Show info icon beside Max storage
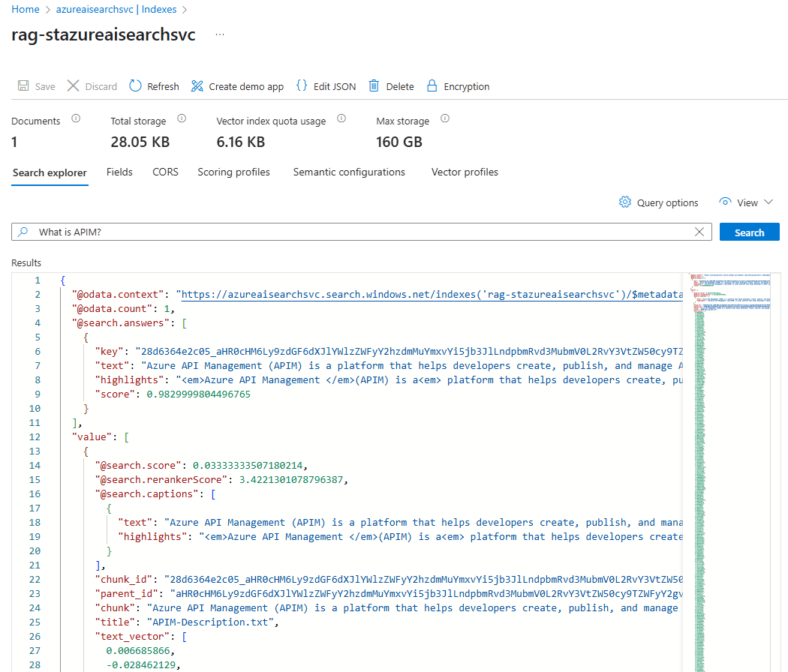The image size is (788, 672). [445, 118]
